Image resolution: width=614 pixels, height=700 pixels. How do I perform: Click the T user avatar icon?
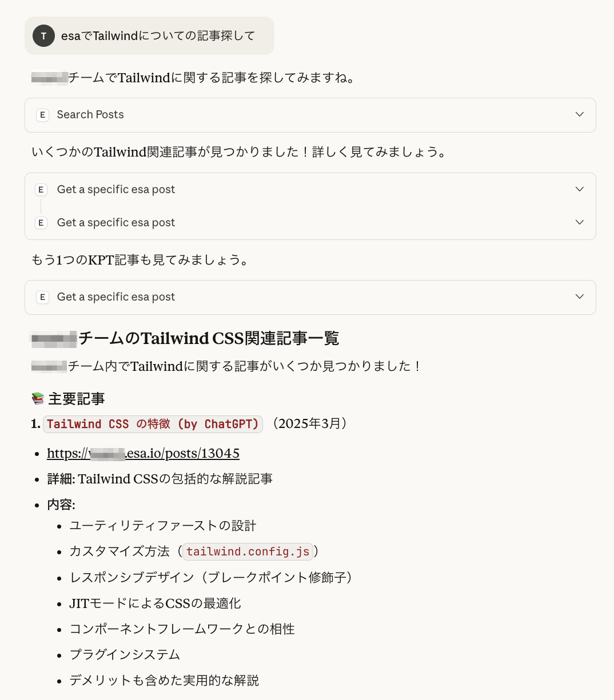click(43, 36)
